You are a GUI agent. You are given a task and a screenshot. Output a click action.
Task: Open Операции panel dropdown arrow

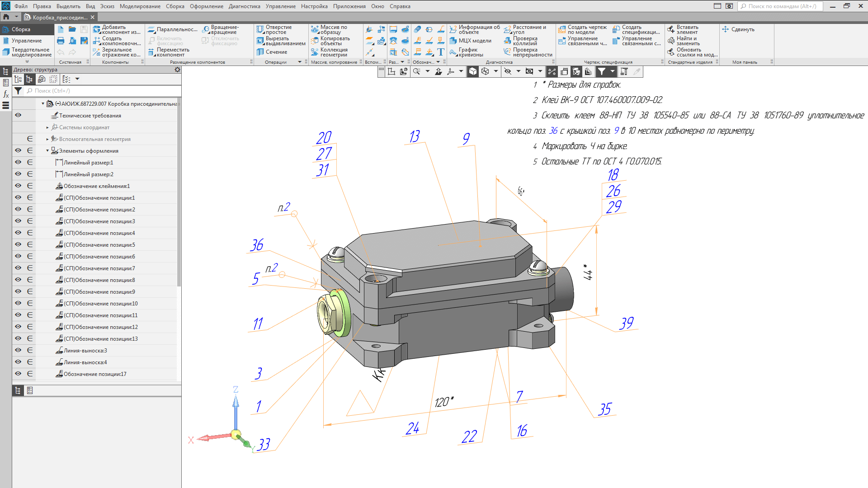coord(299,62)
